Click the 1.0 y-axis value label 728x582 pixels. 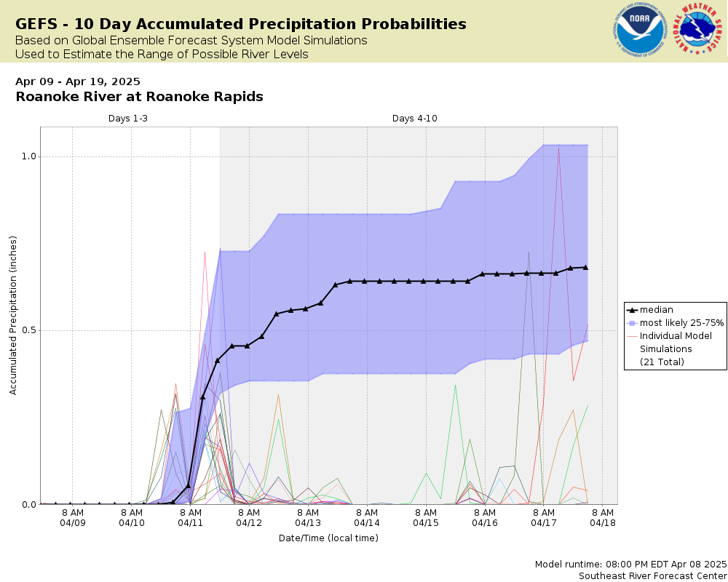pyautogui.click(x=29, y=156)
